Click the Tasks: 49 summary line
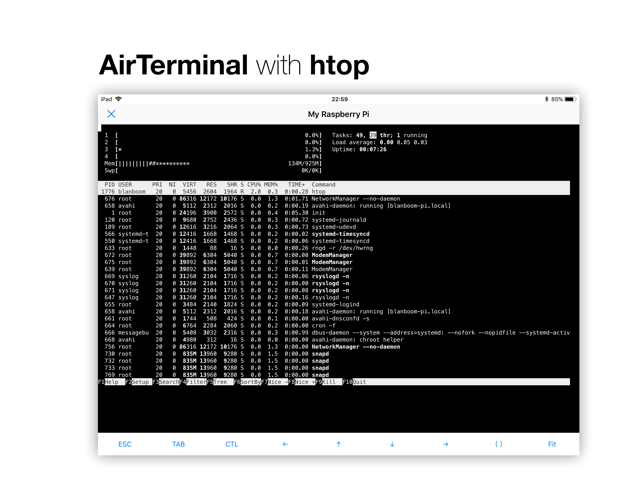 click(x=380, y=135)
